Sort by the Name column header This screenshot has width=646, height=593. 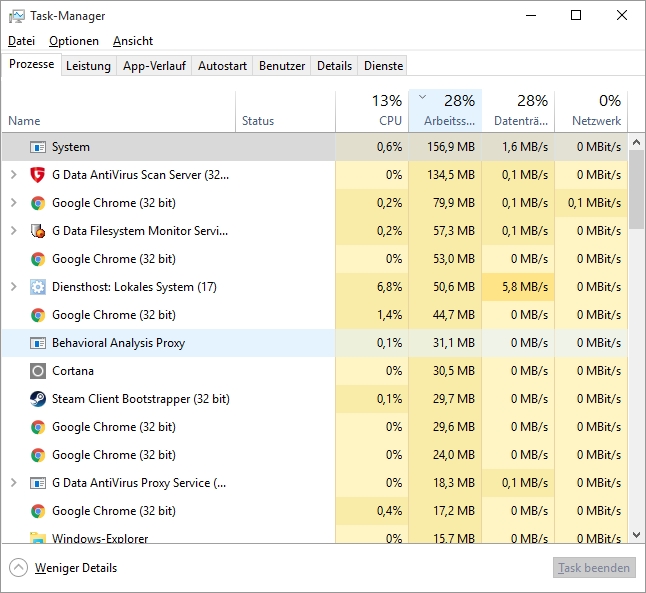(x=119, y=111)
